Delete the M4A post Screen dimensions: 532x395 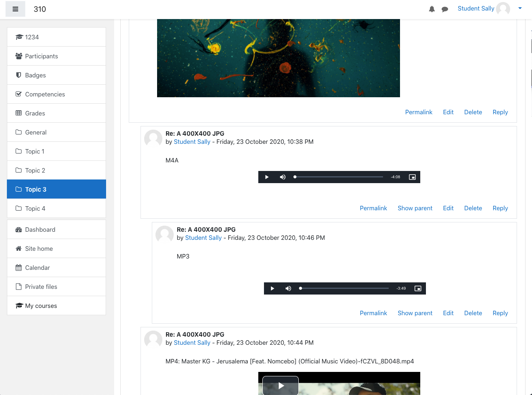(x=473, y=208)
